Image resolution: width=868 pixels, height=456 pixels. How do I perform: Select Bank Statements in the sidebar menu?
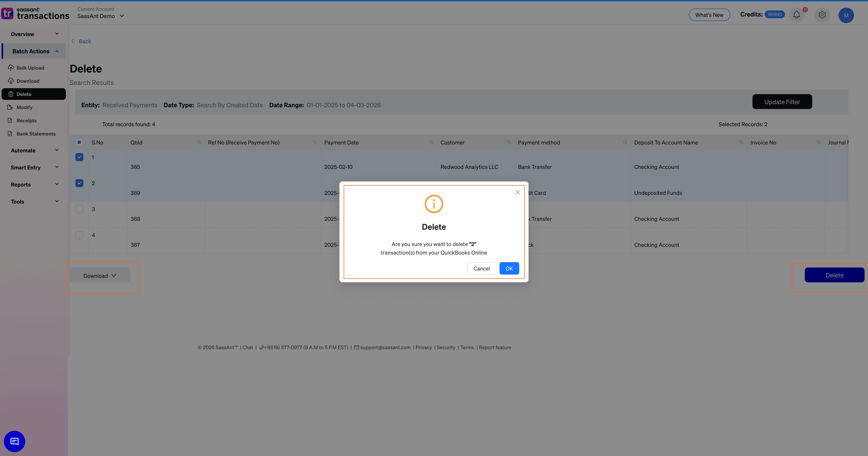pos(36,134)
